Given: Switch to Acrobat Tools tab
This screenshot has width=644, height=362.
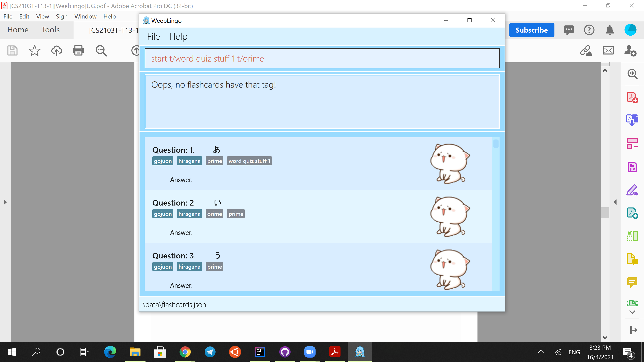Looking at the screenshot, I should click(x=51, y=30).
